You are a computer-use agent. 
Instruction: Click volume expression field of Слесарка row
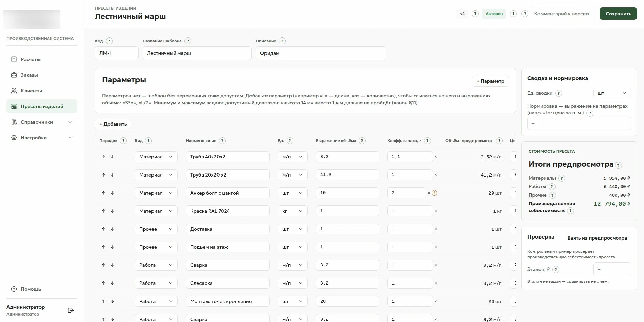[x=347, y=283]
